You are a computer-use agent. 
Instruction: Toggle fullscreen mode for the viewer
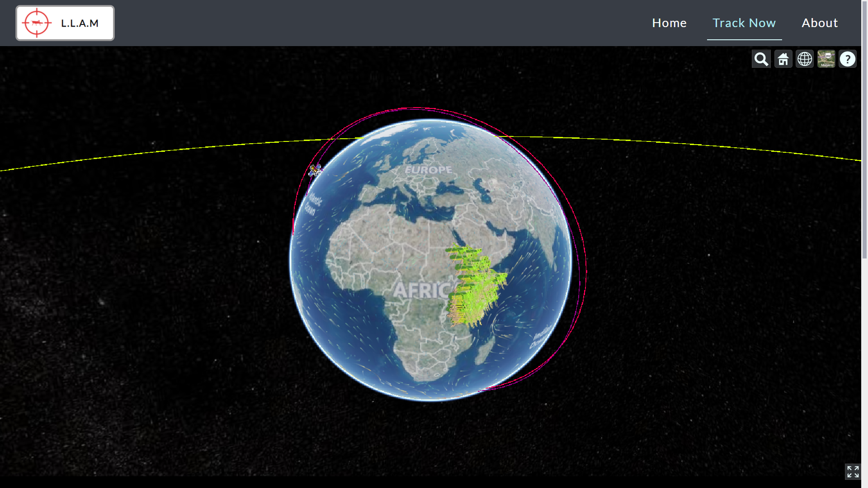point(853,472)
